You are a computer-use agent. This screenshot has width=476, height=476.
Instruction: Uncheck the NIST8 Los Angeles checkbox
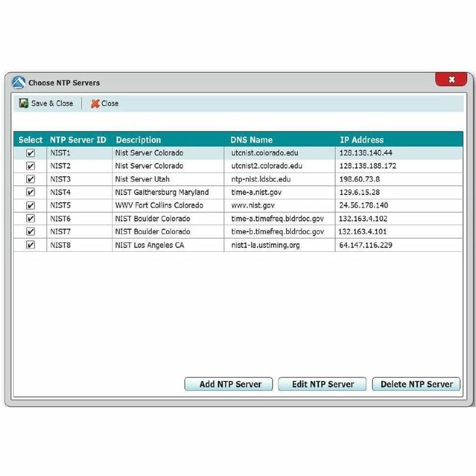(30, 245)
